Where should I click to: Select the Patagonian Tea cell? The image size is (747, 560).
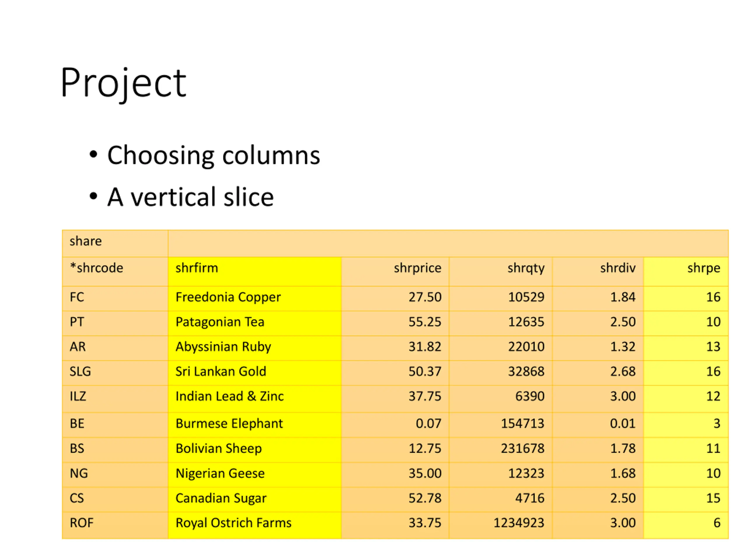(x=255, y=323)
